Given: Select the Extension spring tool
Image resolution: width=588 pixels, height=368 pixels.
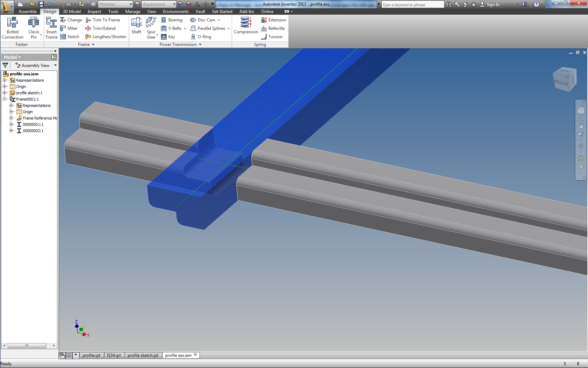Looking at the screenshot, I should [x=273, y=20].
